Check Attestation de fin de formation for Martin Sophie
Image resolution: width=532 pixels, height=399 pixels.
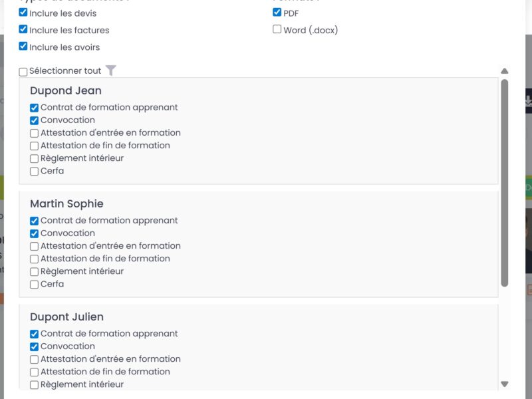tap(33, 259)
